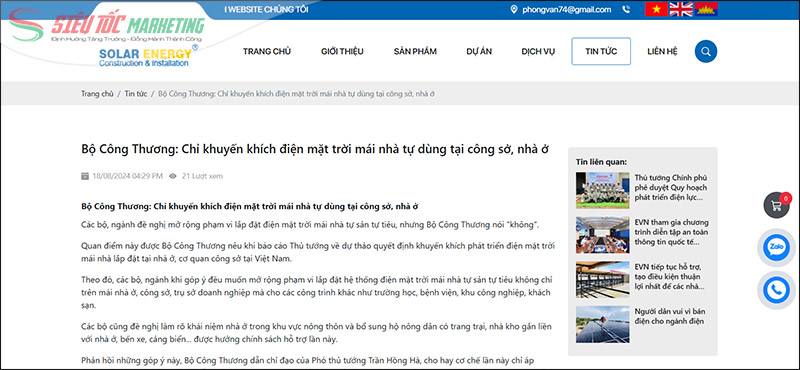Image resolution: width=800 pixels, height=370 pixels.
Task: Click thumbnail of Thủ tướng Chính phủ article
Action: (x=603, y=190)
